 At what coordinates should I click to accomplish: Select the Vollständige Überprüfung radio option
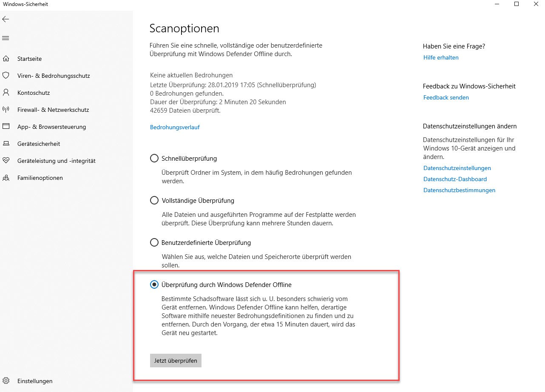154,200
